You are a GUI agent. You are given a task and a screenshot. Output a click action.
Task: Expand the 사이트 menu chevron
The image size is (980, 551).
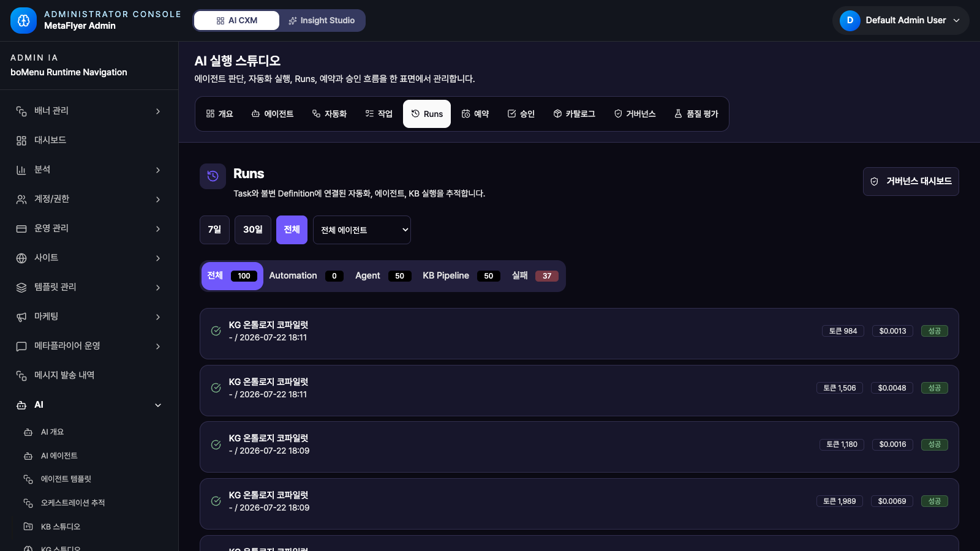coord(158,258)
